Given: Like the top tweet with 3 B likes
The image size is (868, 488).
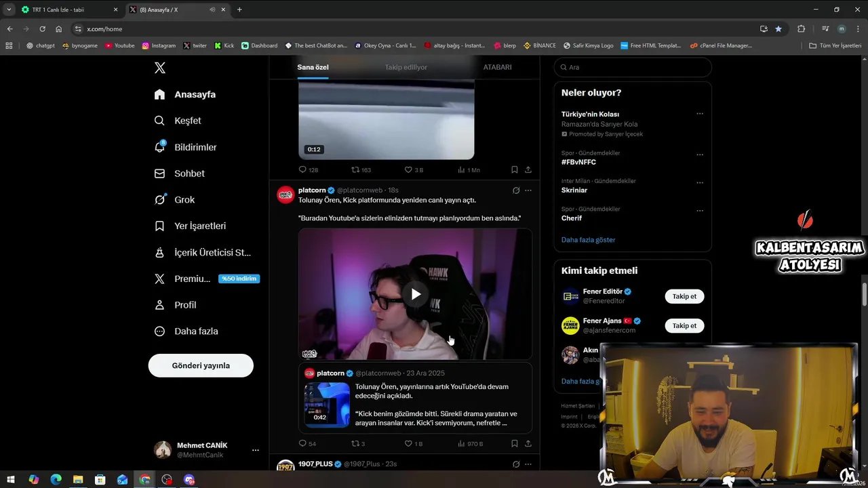Looking at the screenshot, I should 408,170.
